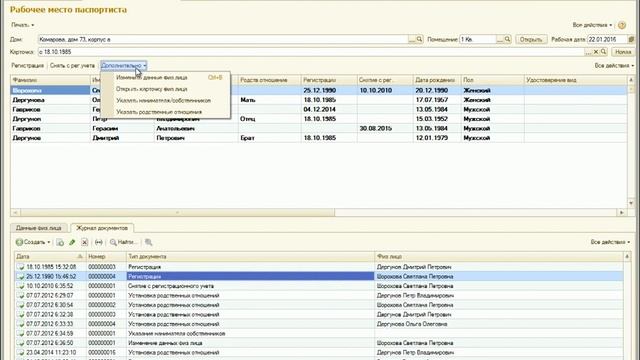This screenshot has width=640, height=360.
Task: Expand the Печать dropdown menu
Action: pyautogui.click(x=23, y=25)
